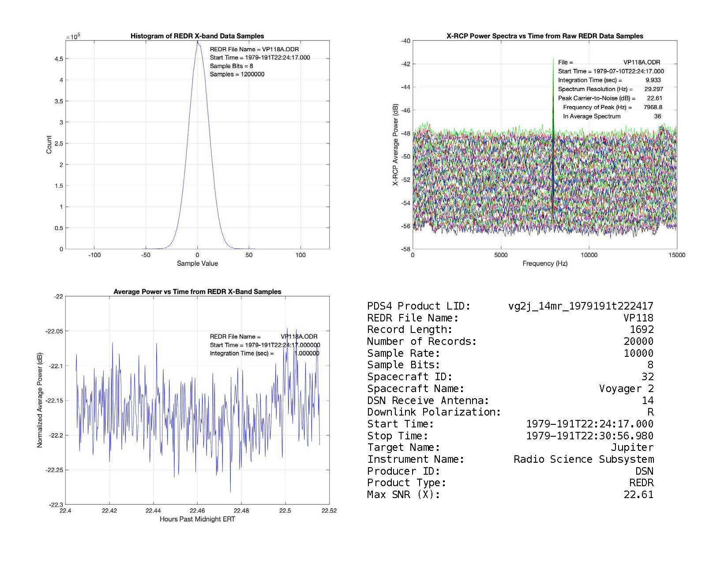The width and height of the screenshot is (728, 563).
Task: Click the Frequency (Hz) x-axis label
Action: (x=545, y=264)
